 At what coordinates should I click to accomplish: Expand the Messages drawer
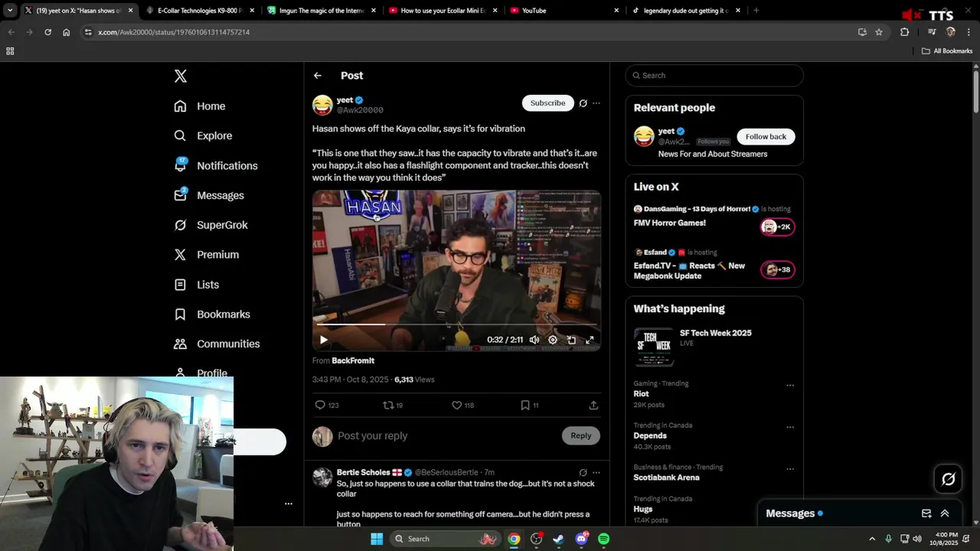click(x=945, y=514)
